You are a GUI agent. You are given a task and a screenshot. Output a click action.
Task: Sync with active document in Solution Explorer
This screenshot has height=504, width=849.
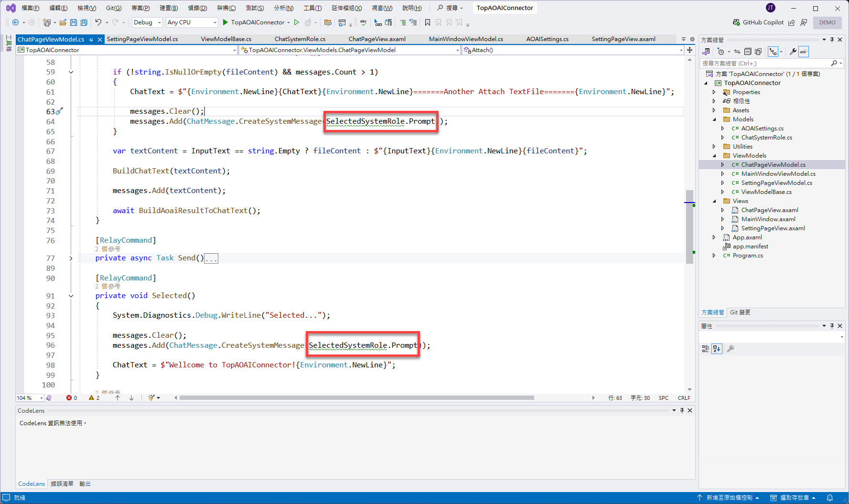coord(737,52)
